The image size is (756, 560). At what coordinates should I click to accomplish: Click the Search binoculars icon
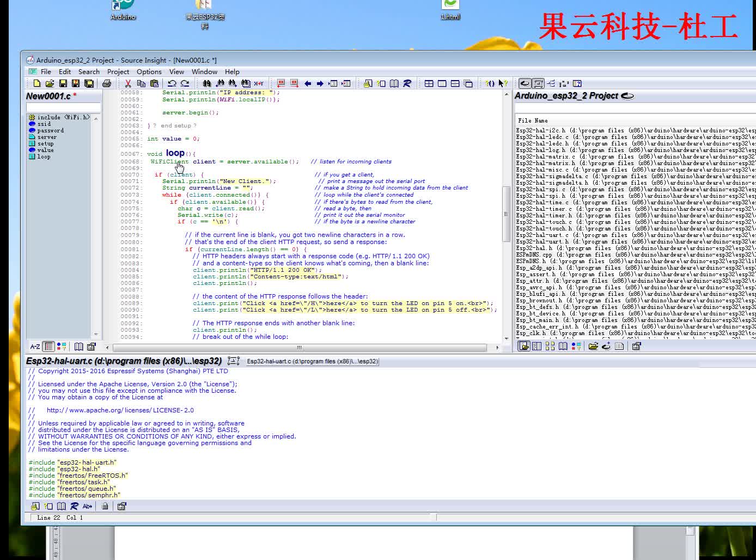(206, 83)
